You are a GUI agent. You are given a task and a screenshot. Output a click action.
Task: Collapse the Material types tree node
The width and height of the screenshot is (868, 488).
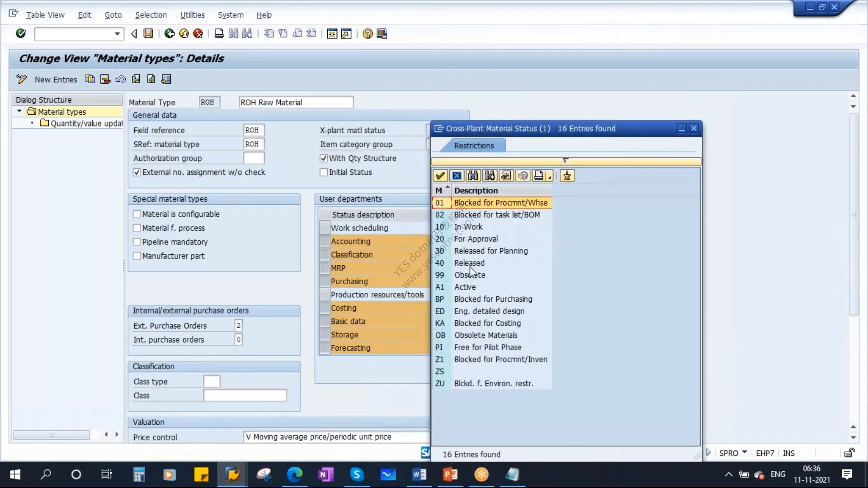(x=19, y=111)
